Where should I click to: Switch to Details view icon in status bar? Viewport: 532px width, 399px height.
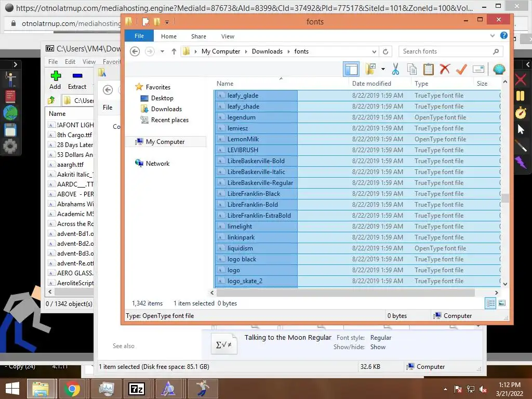click(490, 303)
